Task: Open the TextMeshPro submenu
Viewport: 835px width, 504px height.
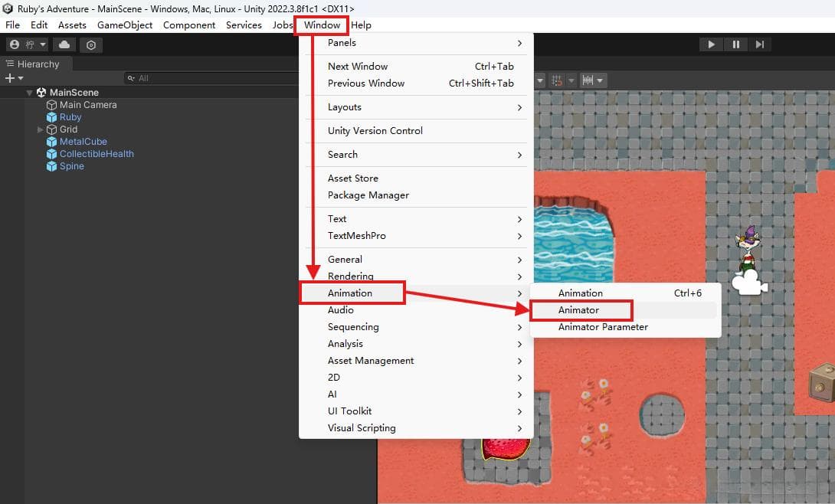Action: [x=416, y=236]
